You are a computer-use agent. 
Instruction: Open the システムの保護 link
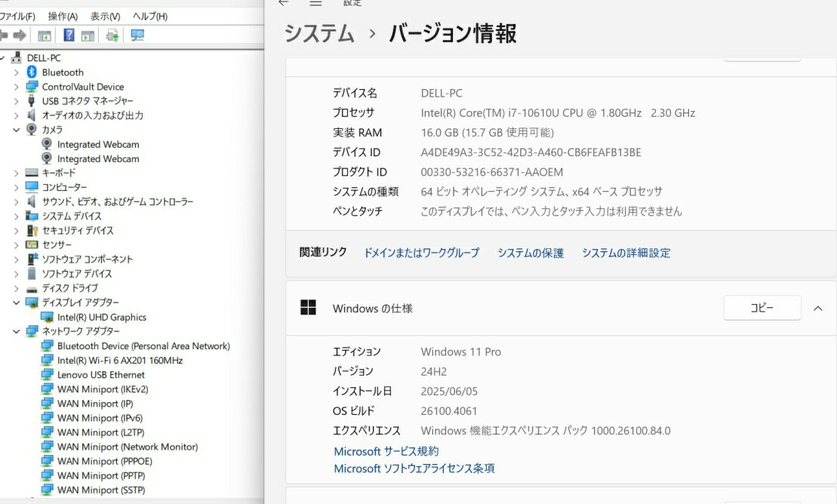pos(531,253)
